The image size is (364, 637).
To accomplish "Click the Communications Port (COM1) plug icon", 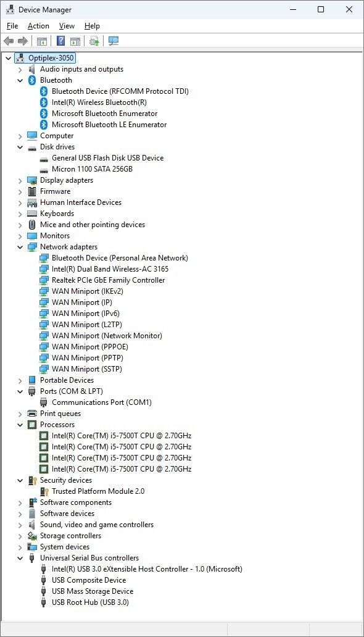I will [x=44, y=402].
